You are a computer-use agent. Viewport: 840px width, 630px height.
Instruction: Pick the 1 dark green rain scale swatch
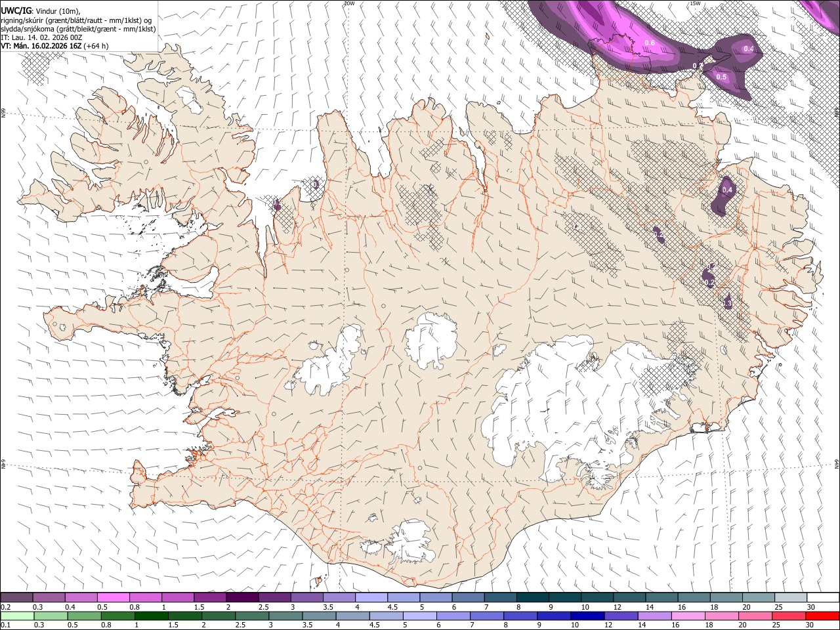[x=152, y=616]
